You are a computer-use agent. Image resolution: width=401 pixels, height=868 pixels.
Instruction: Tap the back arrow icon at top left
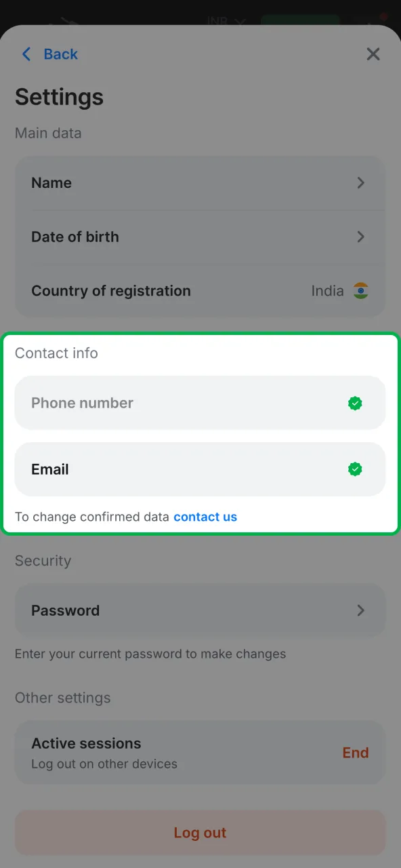[26, 54]
